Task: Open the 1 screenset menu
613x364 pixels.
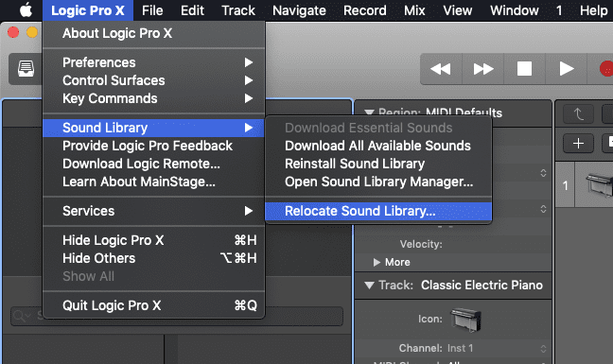Action: [559, 10]
